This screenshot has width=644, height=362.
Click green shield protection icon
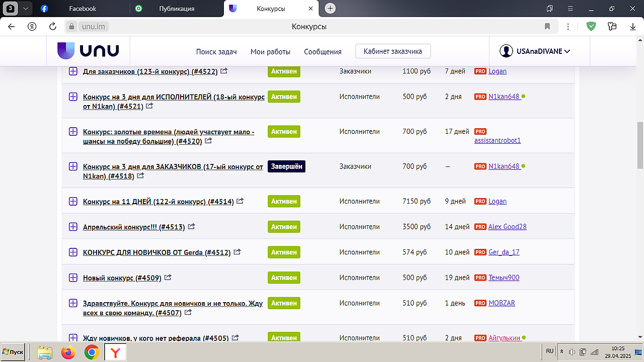(591, 27)
